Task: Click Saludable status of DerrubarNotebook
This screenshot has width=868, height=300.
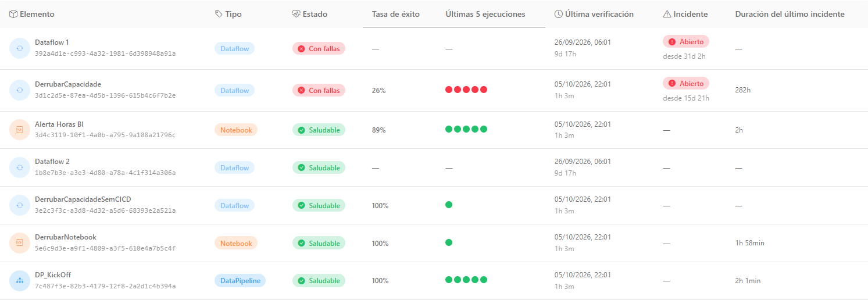Action: click(x=319, y=244)
